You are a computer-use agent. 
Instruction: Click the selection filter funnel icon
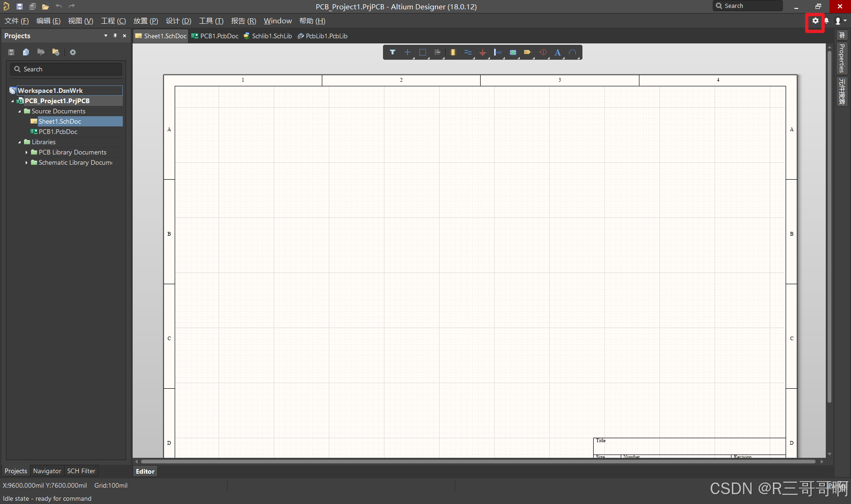[x=392, y=52]
